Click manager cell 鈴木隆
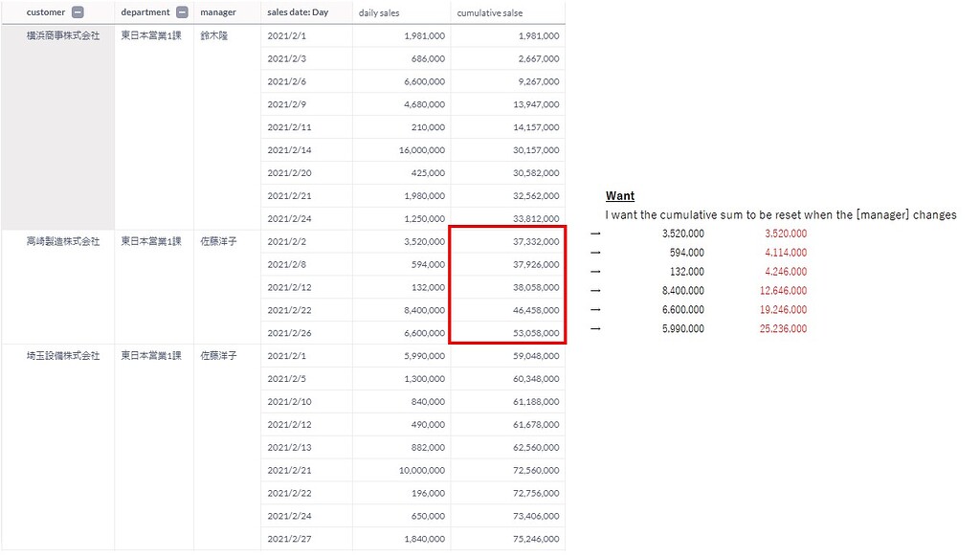 click(x=214, y=35)
